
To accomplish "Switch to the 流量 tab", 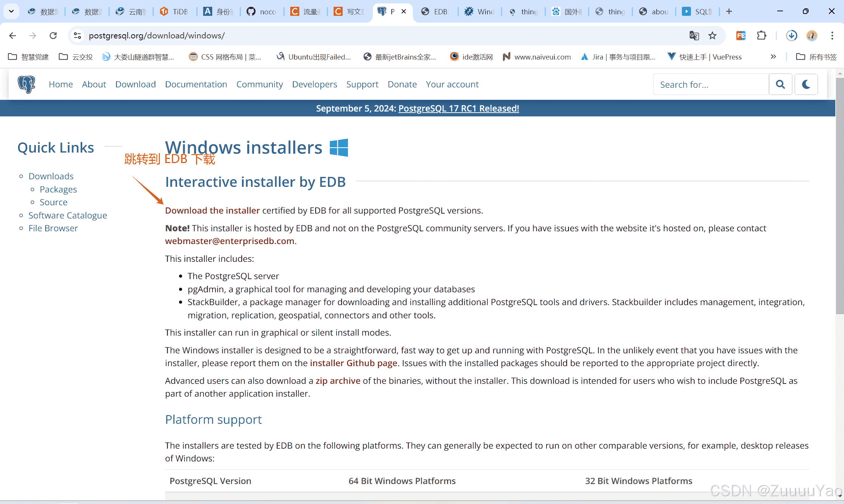I will click(306, 11).
